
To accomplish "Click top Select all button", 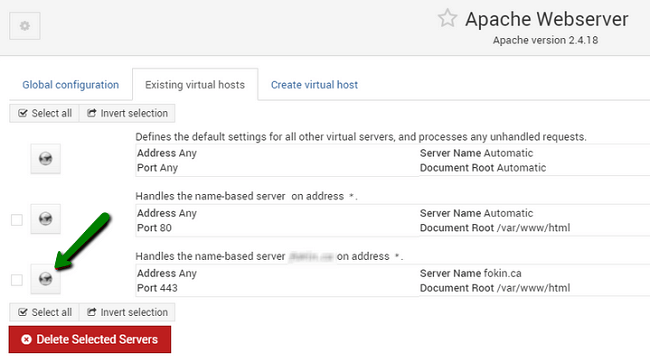I will pos(44,113).
